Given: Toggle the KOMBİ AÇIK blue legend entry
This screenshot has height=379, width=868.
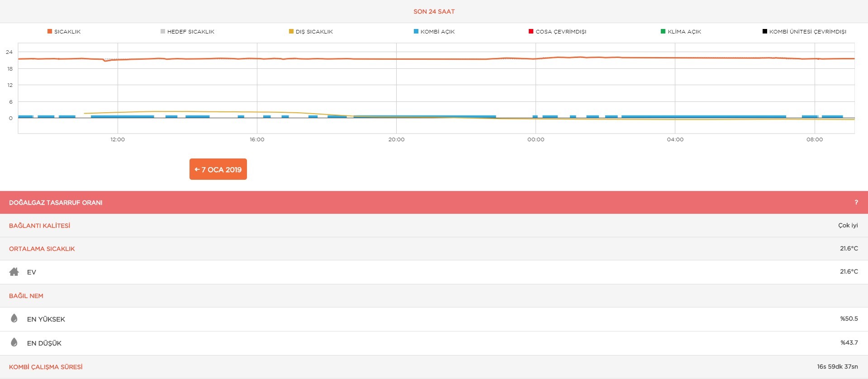Looking at the screenshot, I should pos(434,32).
